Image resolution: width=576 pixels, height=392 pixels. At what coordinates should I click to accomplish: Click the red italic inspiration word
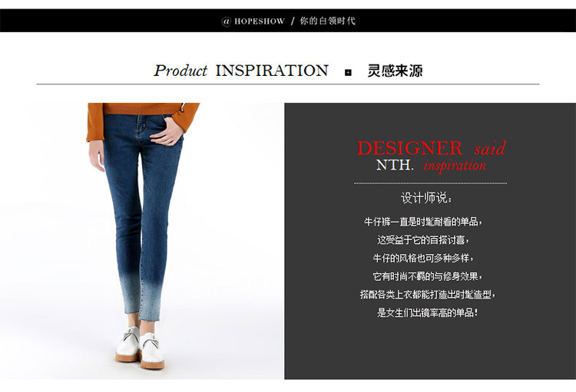(455, 166)
